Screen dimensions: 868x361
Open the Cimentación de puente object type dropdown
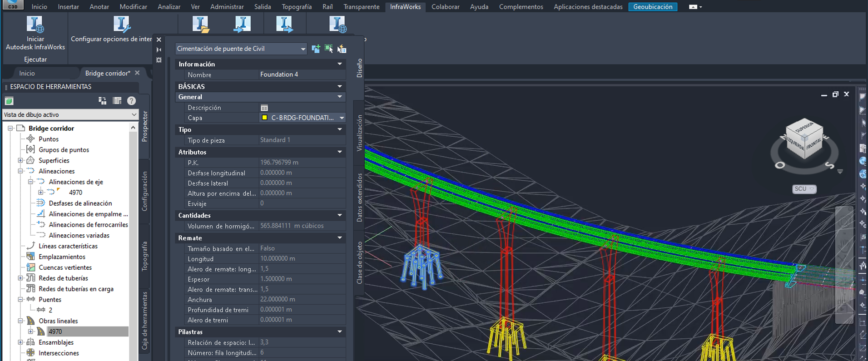pos(303,49)
